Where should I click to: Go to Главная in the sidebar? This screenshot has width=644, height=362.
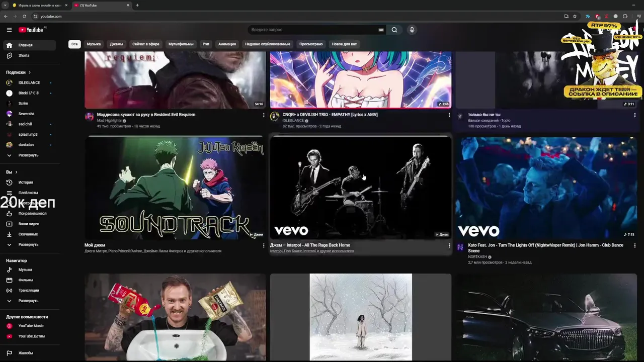tap(30, 45)
